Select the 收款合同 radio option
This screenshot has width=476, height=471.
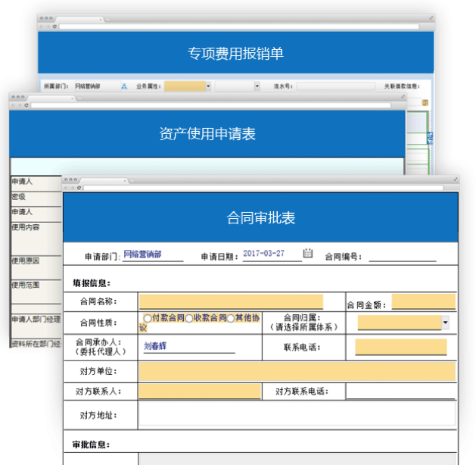point(188,318)
